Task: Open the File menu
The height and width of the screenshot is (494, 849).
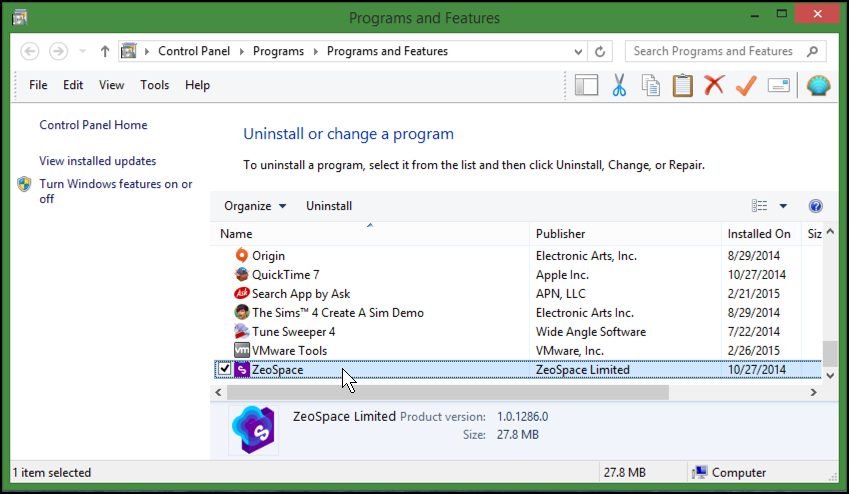Action: [x=38, y=85]
